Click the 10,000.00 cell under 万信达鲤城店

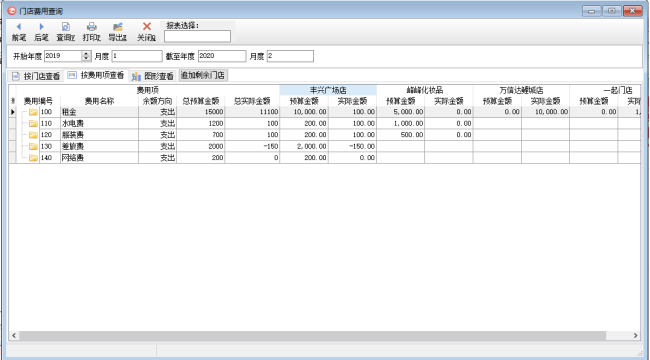[x=546, y=112]
